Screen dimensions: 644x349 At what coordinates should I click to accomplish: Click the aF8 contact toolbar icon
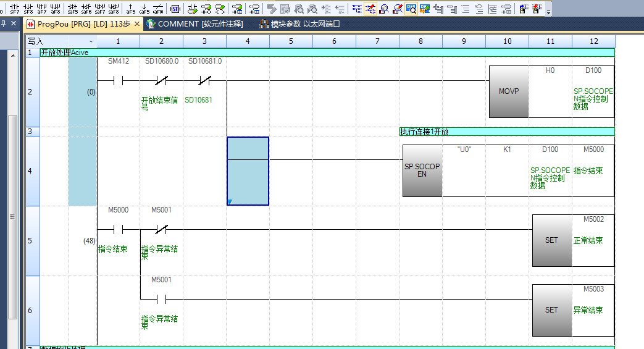55,9
